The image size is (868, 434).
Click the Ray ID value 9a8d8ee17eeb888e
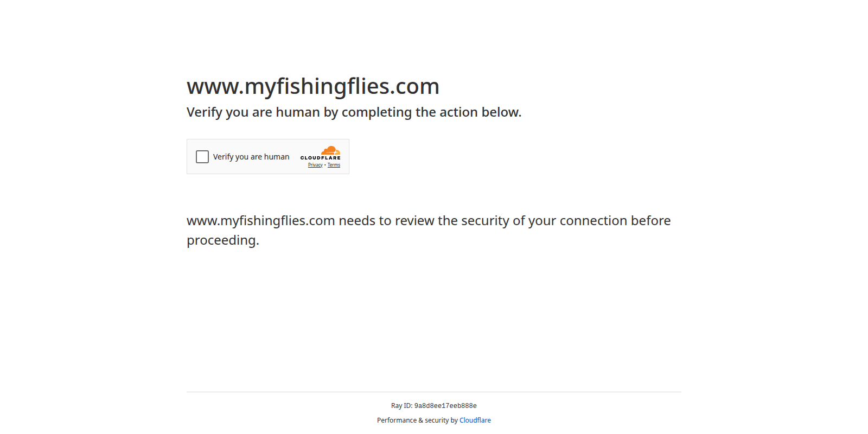click(x=445, y=406)
